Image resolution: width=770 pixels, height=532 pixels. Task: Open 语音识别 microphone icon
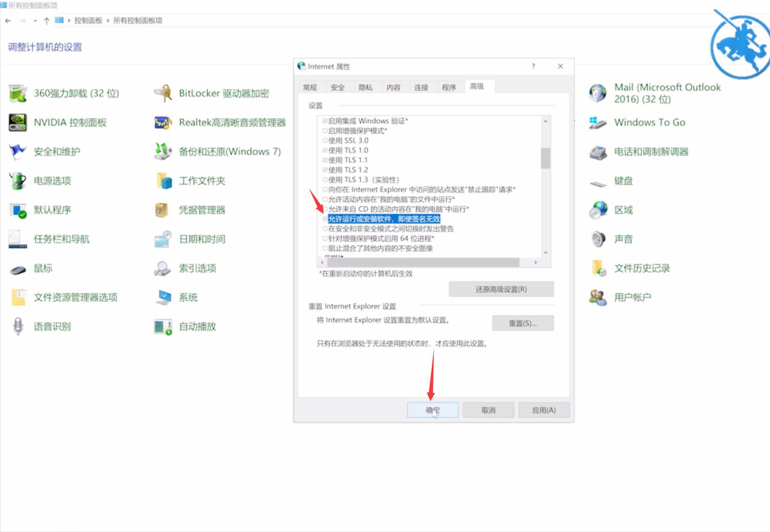17,327
